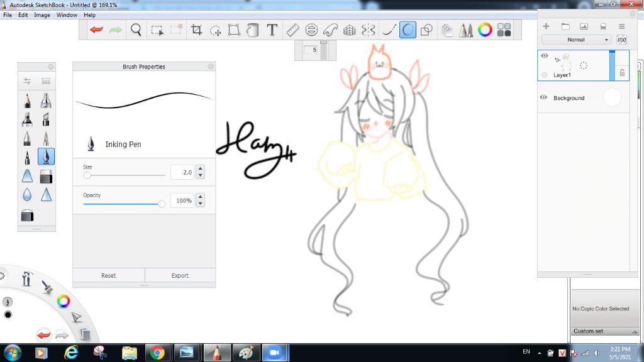The image size is (644, 362).
Task: Select the Paint brush in palette
Action: [x=46, y=138]
